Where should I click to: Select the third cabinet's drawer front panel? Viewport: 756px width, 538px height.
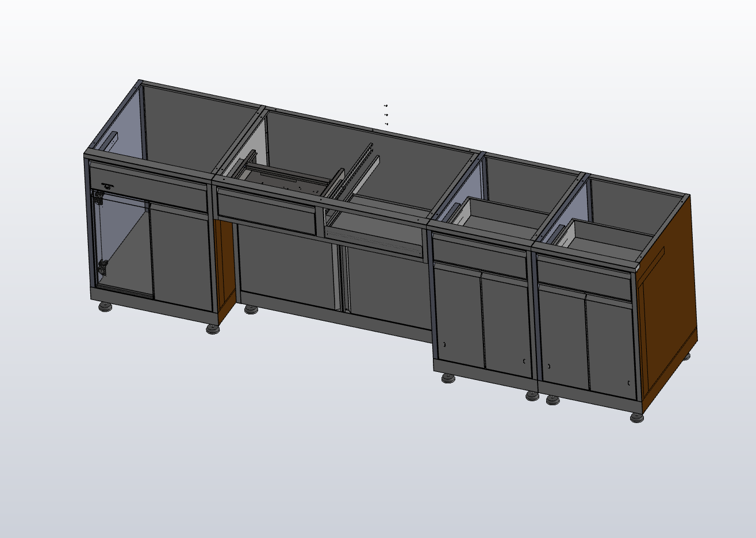[x=480, y=254]
